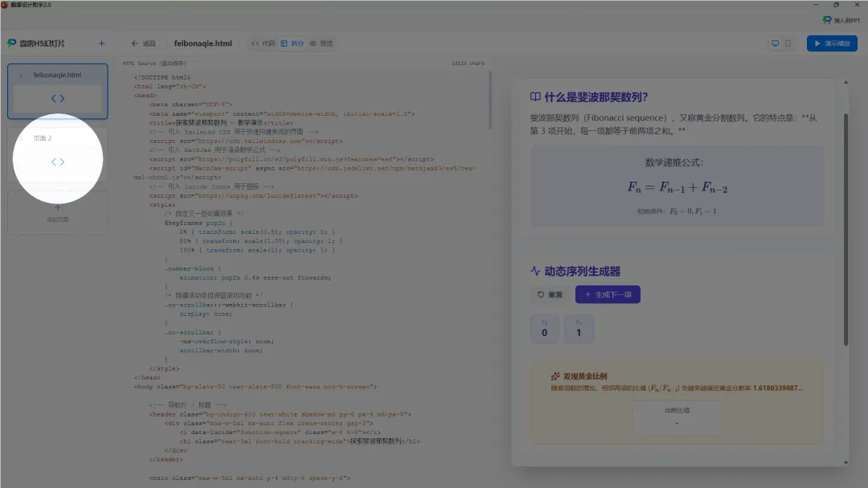The height and width of the screenshot is (488, 868).
Task: Click the <!DOCTYPE html> line in editor
Action: pyautogui.click(x=162, y=77)
